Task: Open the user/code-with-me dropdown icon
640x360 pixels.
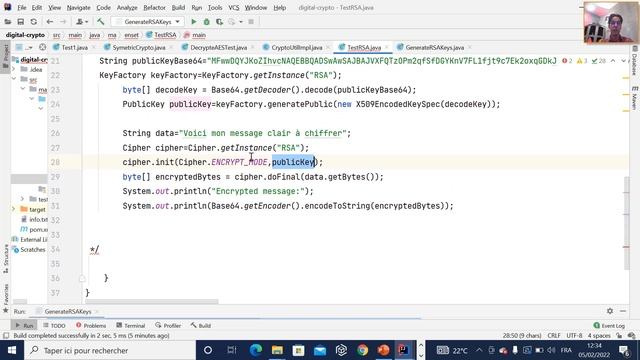Action: (82, 22)
